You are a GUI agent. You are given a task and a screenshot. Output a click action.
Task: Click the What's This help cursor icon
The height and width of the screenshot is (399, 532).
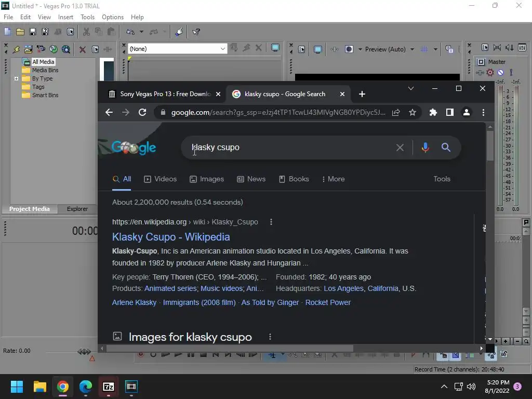(x=196, y=32)
